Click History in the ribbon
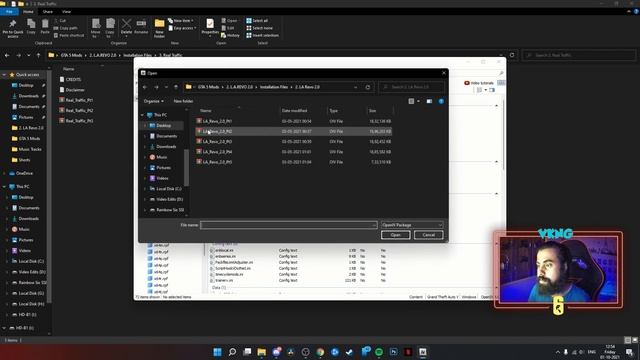 click(230, 36)
